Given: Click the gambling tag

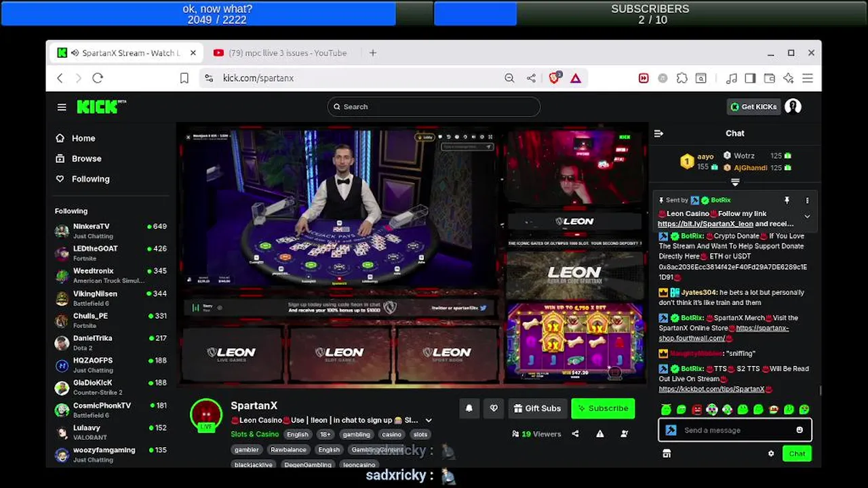Looking at the screenshot, I should coord(356,434).
